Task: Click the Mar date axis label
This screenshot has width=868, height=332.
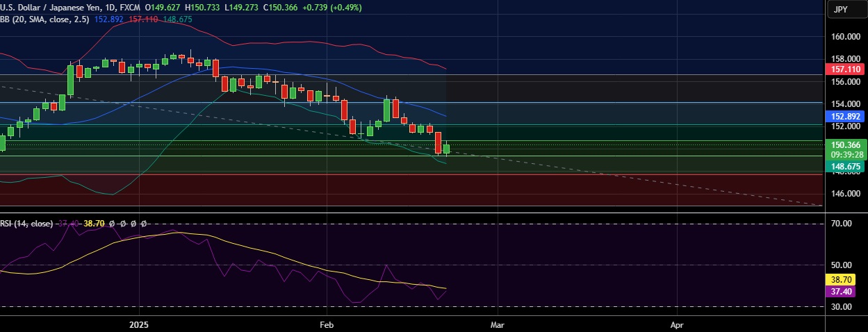Action: (498, 324)
